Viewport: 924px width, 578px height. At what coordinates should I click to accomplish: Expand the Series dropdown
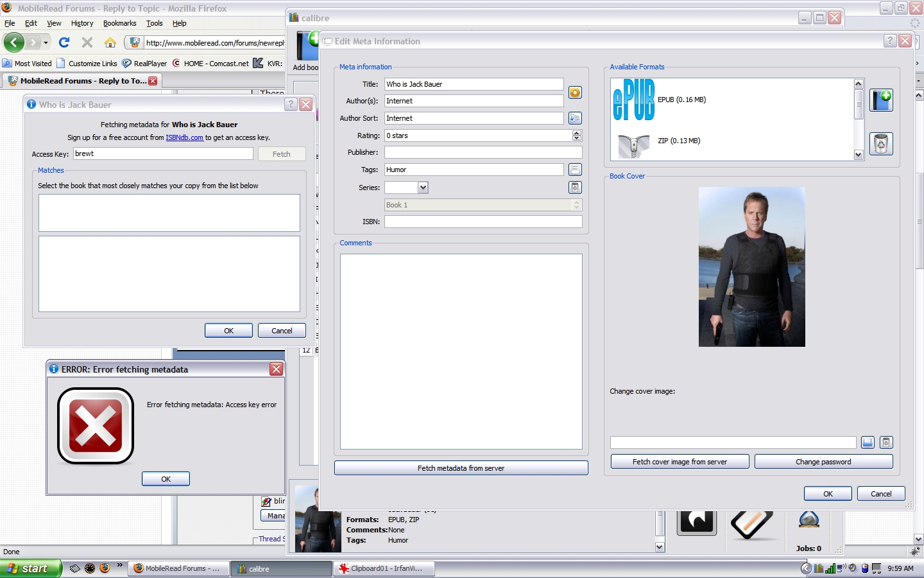click(423, 188)
